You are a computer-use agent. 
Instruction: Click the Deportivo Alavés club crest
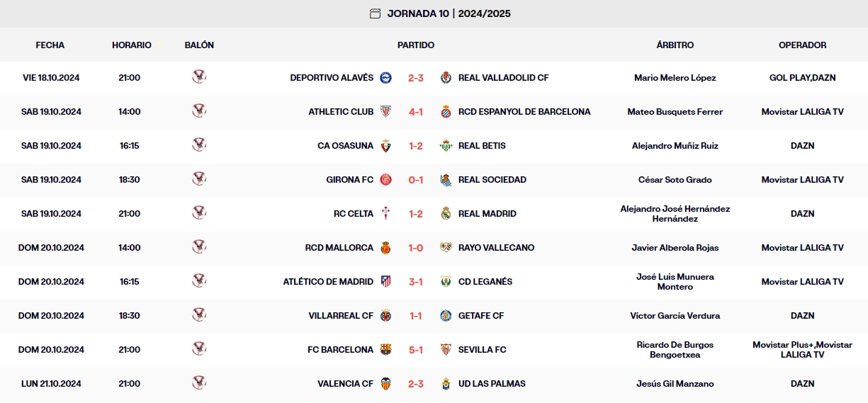pyautogui.click(x=385, y=78)
